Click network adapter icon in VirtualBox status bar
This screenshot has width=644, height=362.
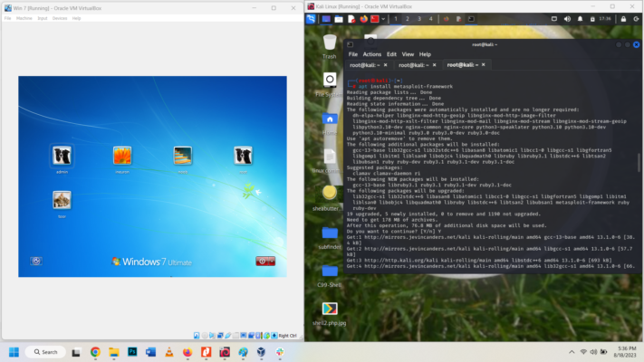tap(220, 336)
